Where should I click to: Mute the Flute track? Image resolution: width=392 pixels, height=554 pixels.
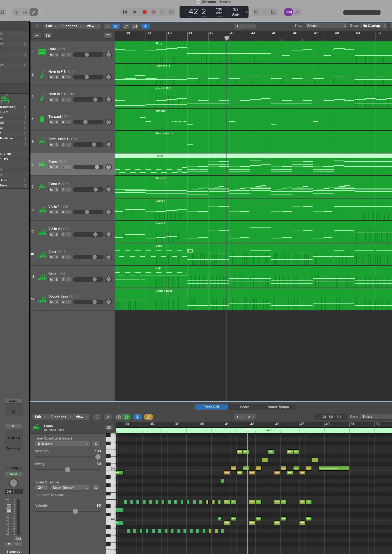coord(51,55)
